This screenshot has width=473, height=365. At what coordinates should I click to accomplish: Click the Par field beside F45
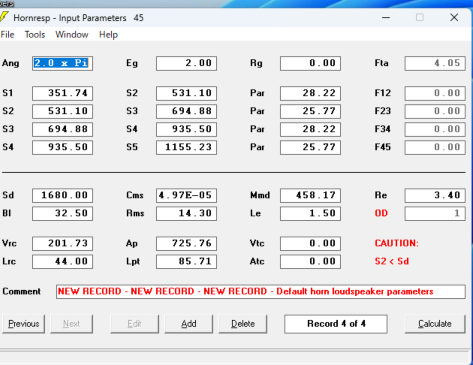coord(310,147)
